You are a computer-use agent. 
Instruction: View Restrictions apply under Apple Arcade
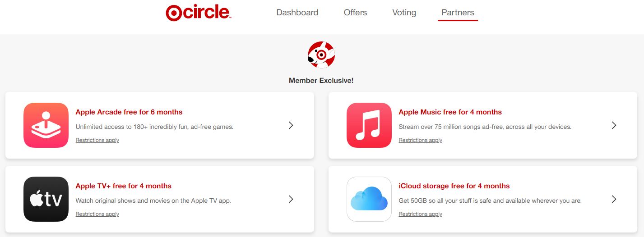coord(97,140)
